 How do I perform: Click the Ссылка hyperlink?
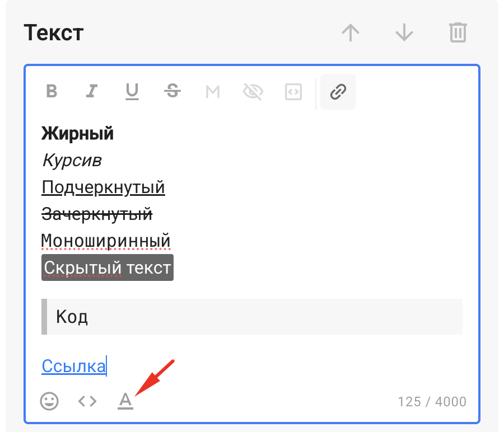coord(73,366)
